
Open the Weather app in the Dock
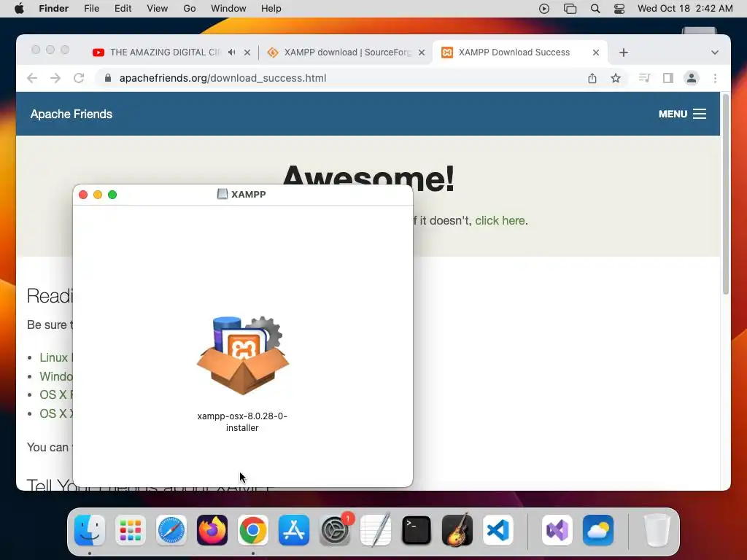598,530
